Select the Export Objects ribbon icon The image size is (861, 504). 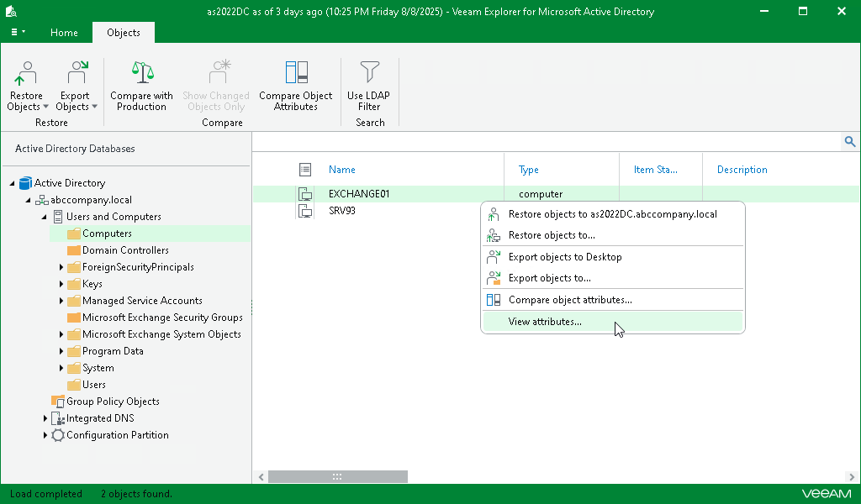click(x=76, y=76)
